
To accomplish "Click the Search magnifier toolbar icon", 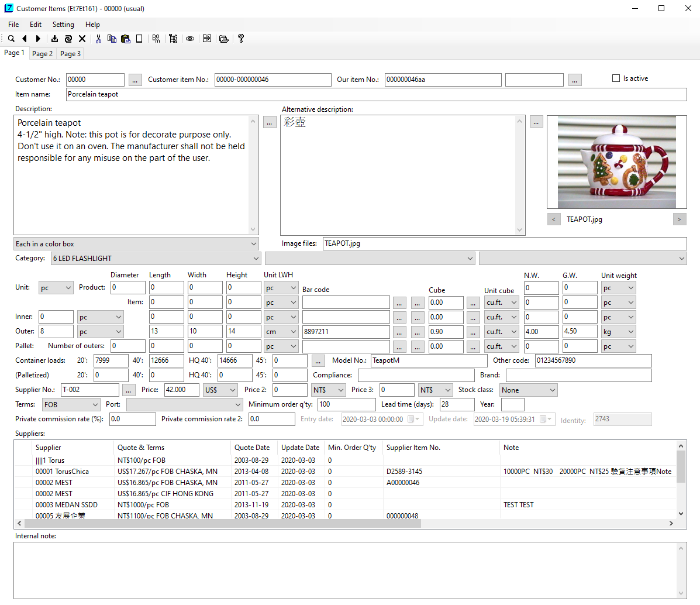I will coord(11,39).
